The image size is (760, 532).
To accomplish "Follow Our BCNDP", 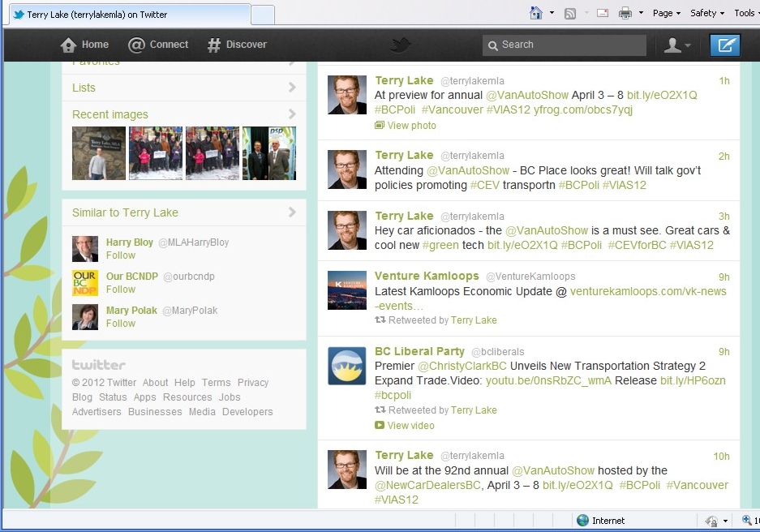I will (x=121, y=290).
